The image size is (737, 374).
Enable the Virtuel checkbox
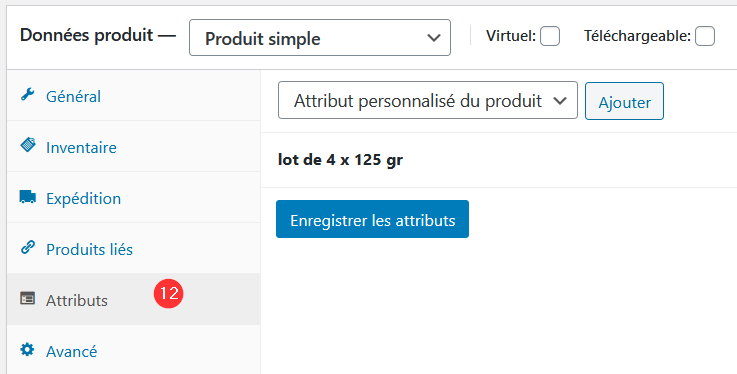[x=549, y=36]
